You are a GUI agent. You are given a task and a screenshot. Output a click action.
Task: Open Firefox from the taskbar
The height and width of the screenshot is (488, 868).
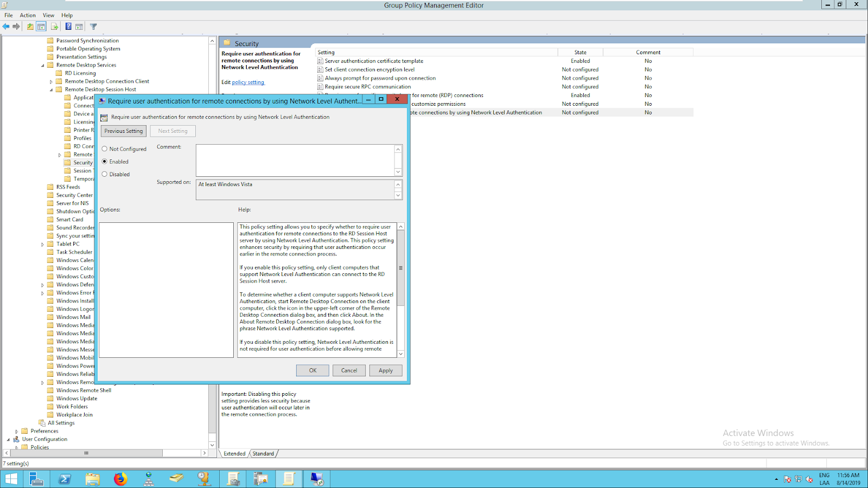[x=120, y=479]
